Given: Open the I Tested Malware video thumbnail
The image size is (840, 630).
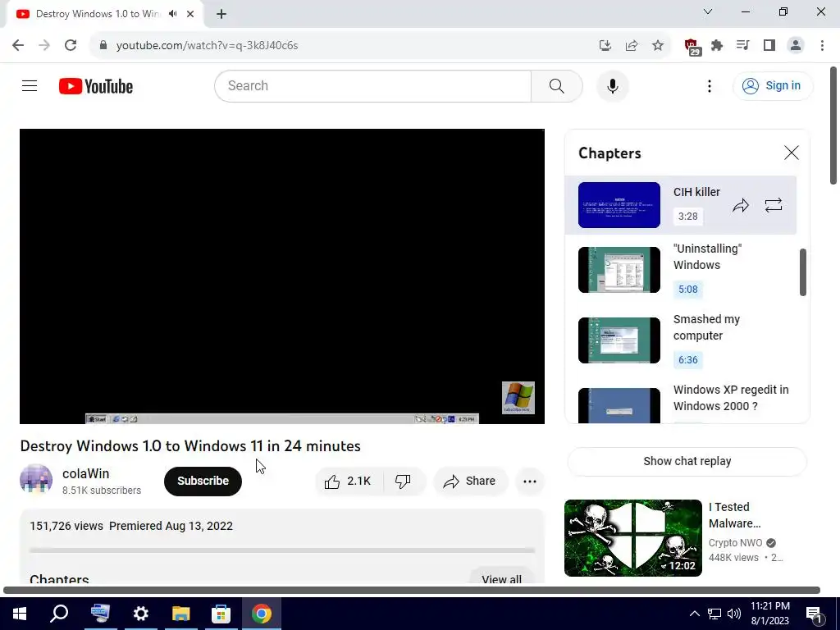Looking at the screenshot, I should (633, 538).
